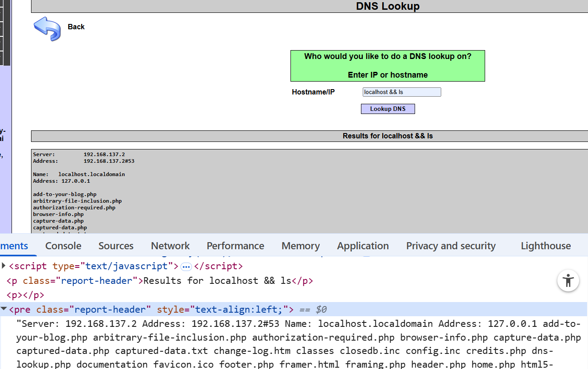The width and height of the screenshot is (588, 369).
Task: Click the pre text node starting with Server
Action: (x=298, y=344)
